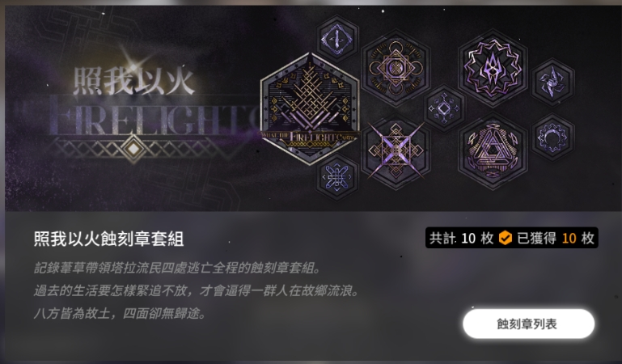Select the small diamond cluster medal

444,108
